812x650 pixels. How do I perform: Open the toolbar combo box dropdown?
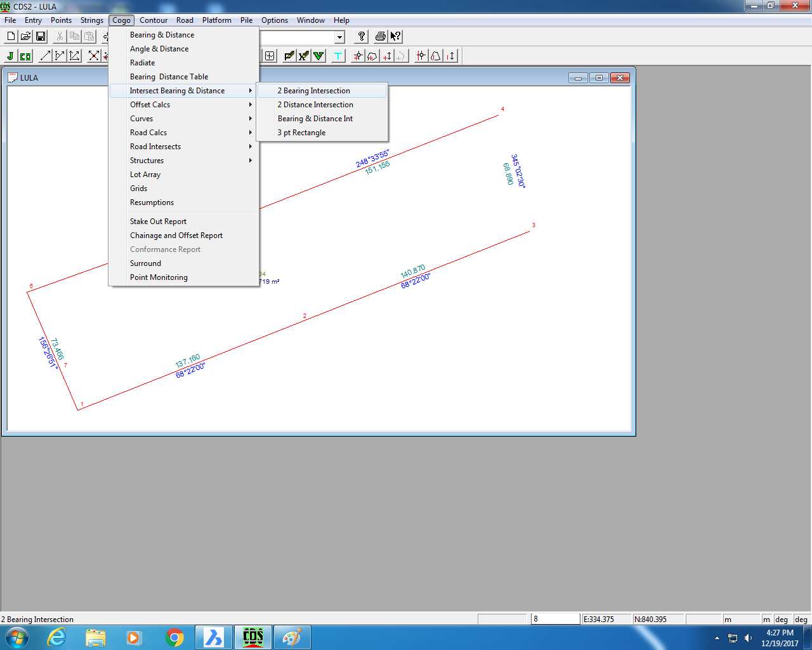pyautogui.click(x=339, y=36)
